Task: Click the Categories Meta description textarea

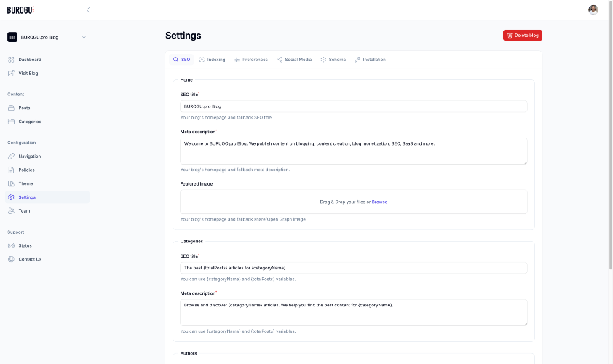Action: tap(353, 312)
